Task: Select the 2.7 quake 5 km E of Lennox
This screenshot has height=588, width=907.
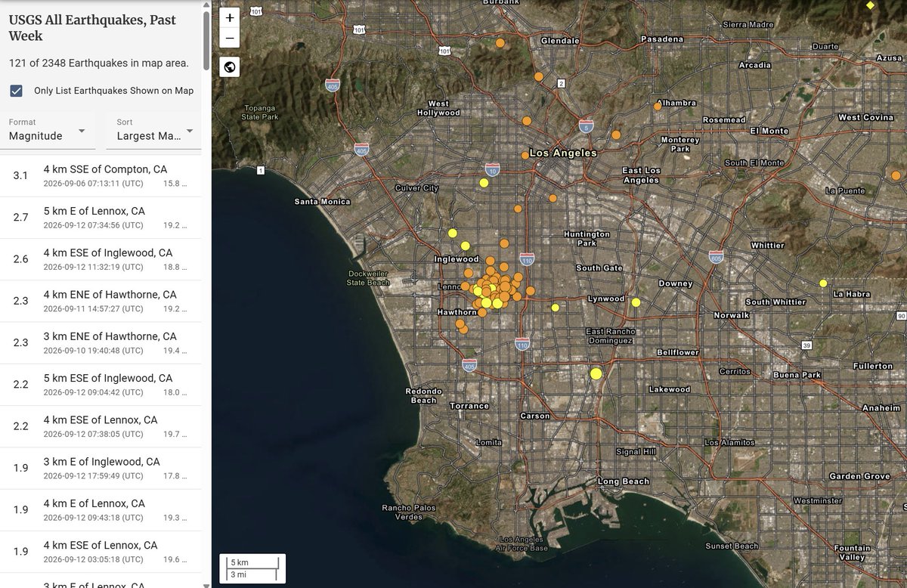Action: (101, 218)
